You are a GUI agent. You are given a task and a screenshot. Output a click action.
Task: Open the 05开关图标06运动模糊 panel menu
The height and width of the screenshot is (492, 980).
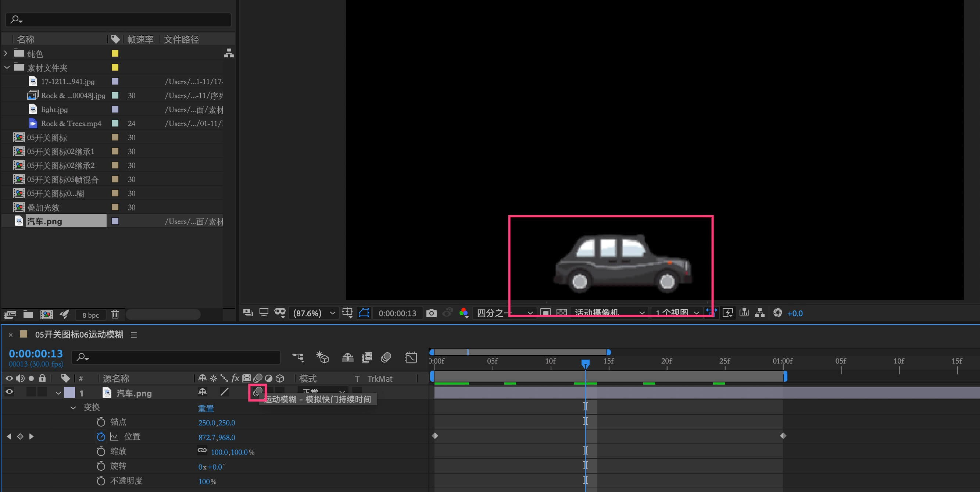pos(133,335)
